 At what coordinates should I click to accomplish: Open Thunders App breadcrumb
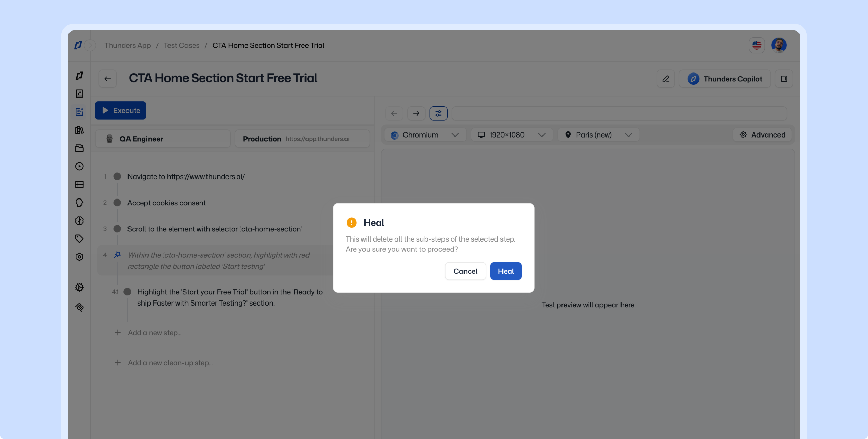click(x=127, y=45)
